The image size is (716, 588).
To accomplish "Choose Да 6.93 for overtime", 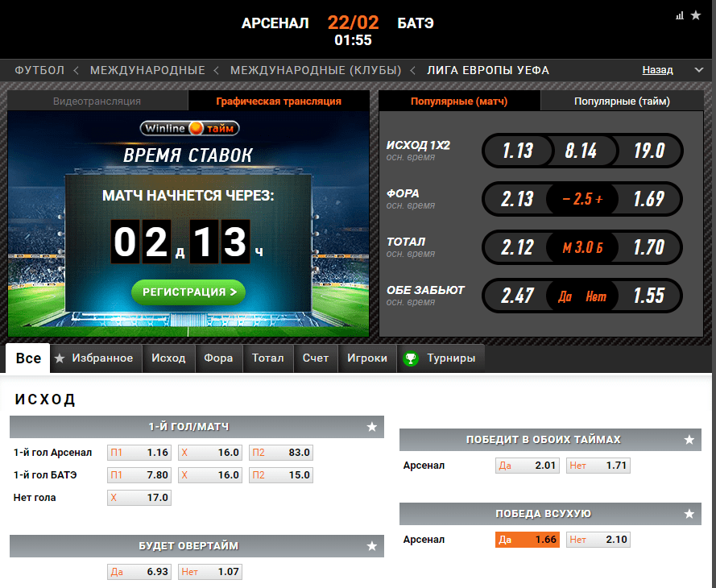I will [x=139, y=572].
